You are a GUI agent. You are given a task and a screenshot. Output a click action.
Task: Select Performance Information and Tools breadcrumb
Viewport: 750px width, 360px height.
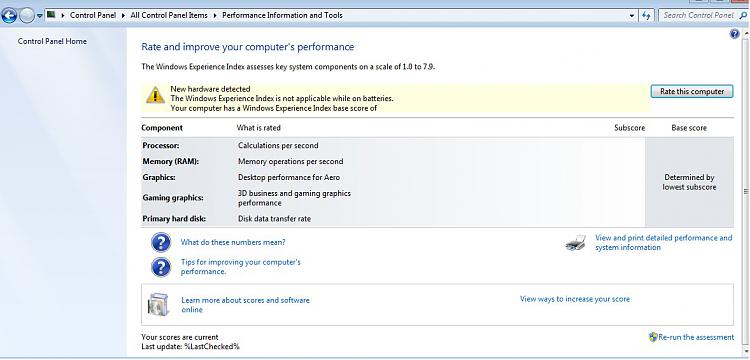(282, 15)
